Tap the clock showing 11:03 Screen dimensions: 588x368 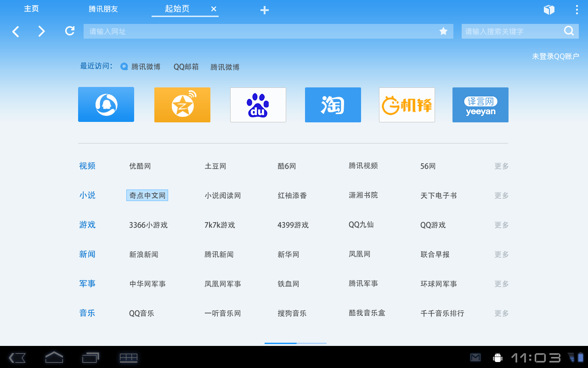[x=536, y=357]
